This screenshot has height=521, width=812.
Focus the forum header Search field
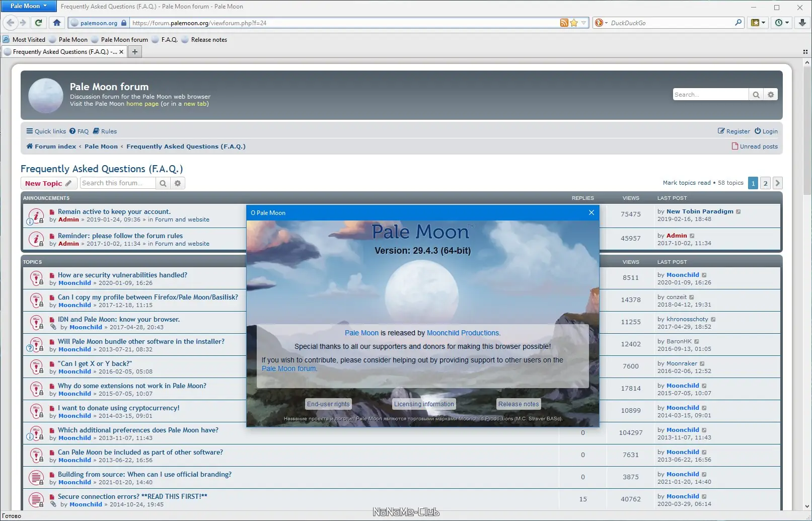coord(711,95)
